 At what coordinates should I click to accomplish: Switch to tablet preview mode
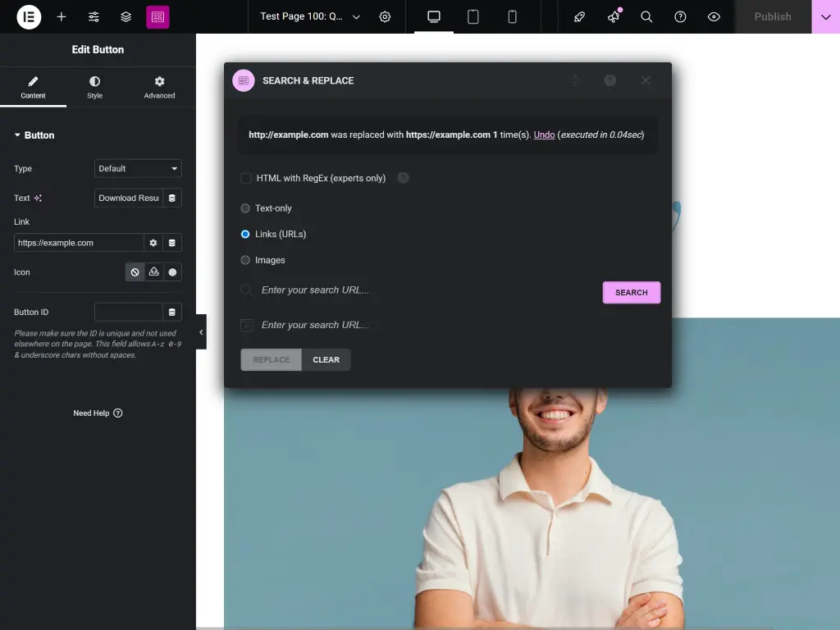[473, 16]
